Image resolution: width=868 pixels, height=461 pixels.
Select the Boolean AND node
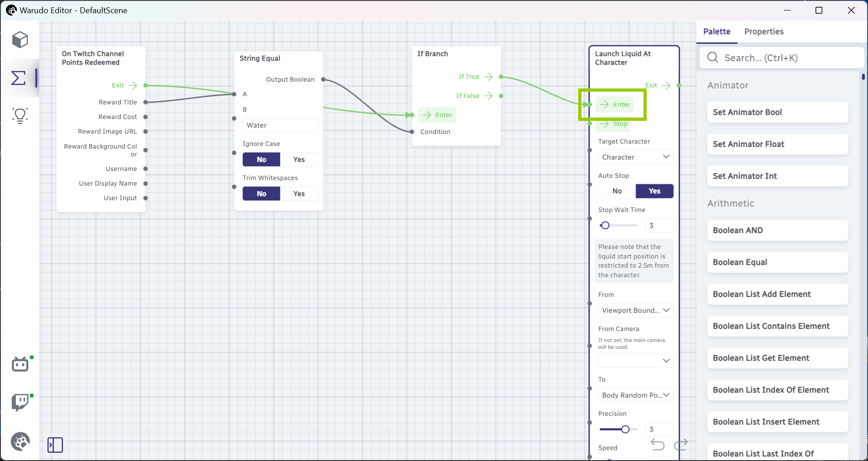(x=778, y=230)
